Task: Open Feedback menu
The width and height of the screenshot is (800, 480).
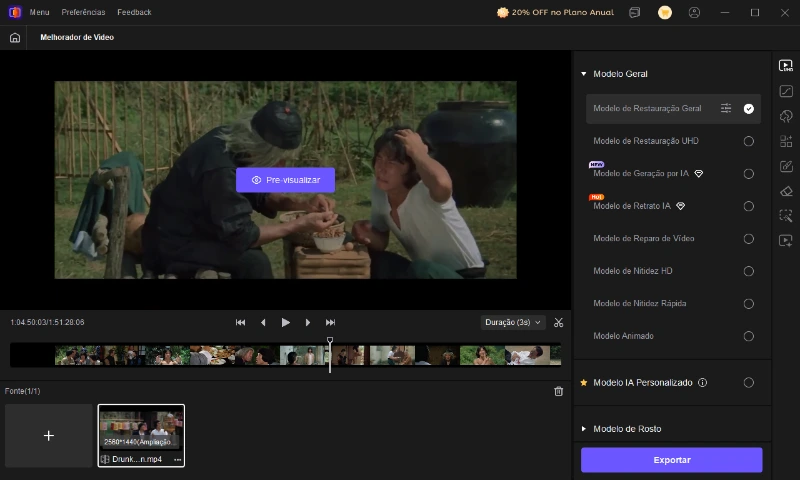Action: pos(134,12)
